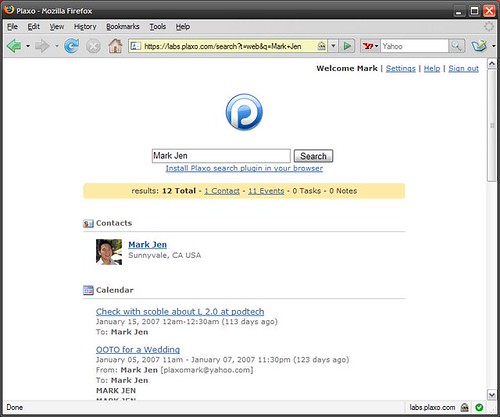This screenshot has width=500, height=417.
Task: Click the Yahoo search engine icon
Action: 368,46
